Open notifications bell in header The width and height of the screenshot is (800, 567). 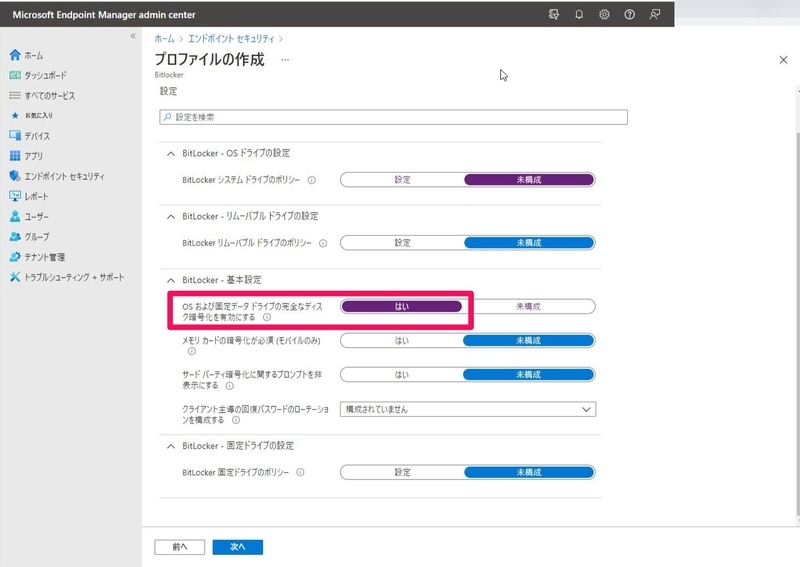579,14
